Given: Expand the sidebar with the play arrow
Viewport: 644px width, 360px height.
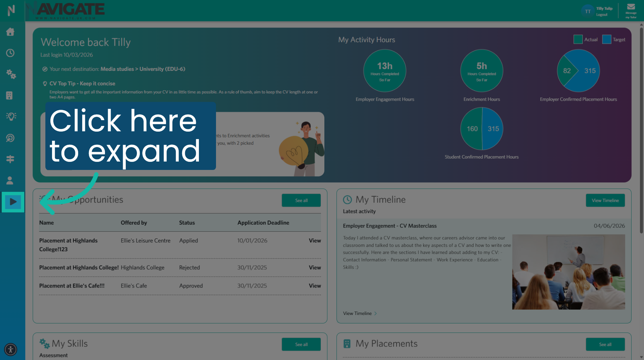Looking at the screenshot, I should 13,202.
